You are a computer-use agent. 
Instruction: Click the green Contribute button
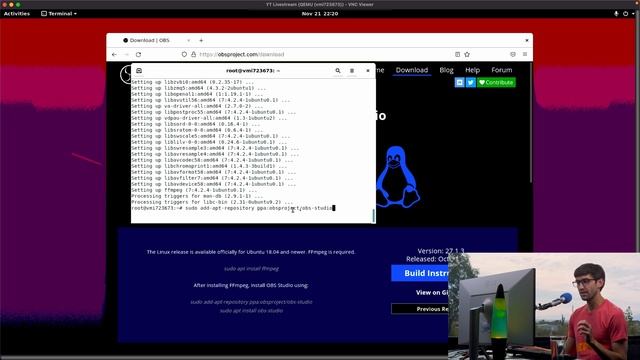496,82
